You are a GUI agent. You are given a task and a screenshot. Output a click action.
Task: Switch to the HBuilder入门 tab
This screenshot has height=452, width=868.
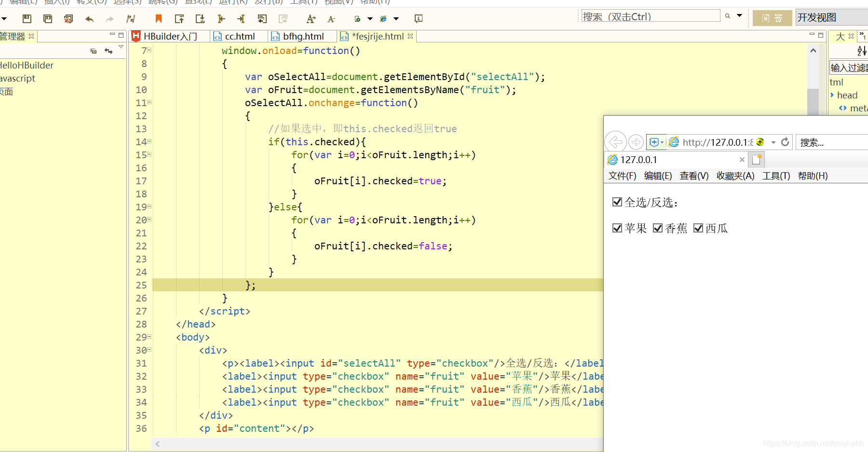(170, 36)
